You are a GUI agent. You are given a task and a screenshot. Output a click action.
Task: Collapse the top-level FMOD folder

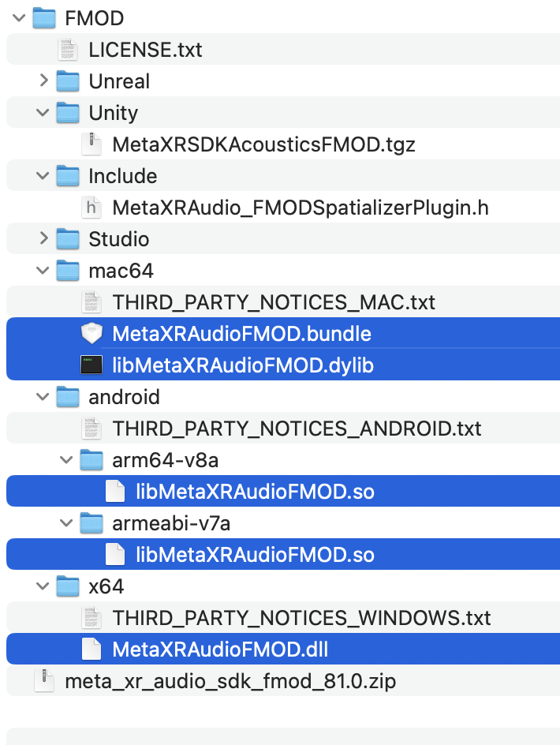[x=20, y=18]
